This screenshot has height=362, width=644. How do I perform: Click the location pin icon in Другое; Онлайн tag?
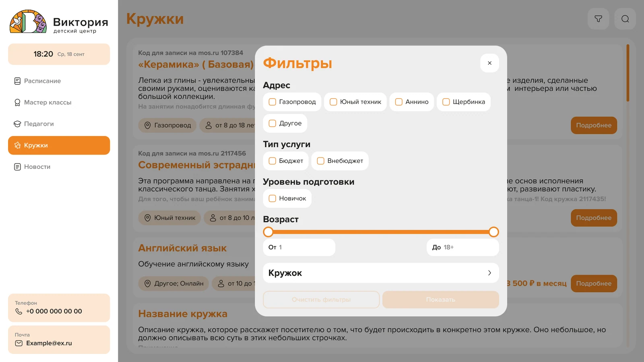coord(147,284)
